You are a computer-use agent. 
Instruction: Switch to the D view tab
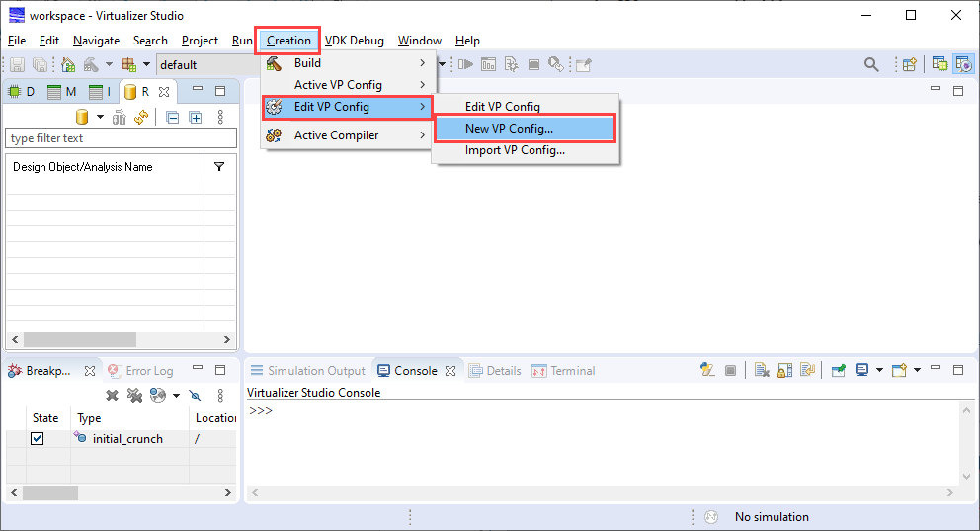coord(22,92)
